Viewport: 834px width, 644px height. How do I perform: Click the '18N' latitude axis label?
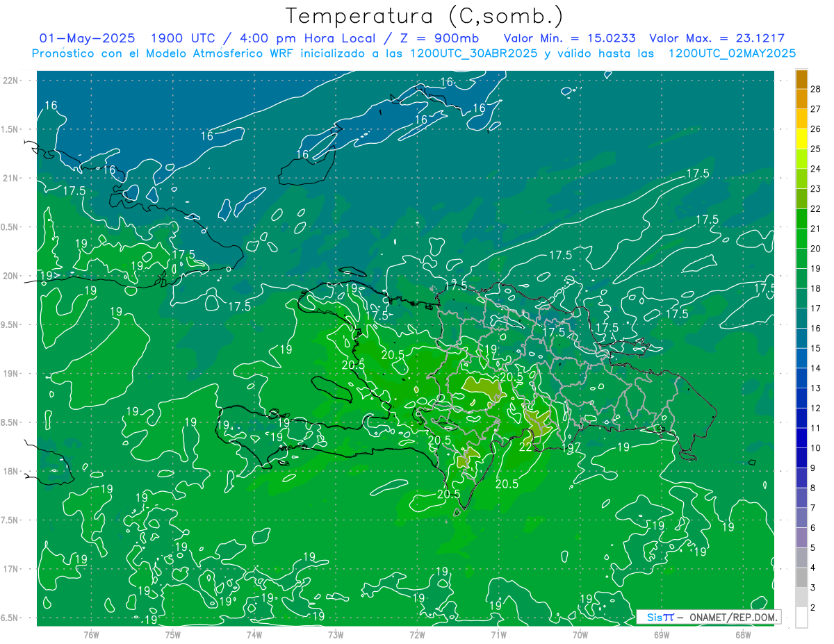click(12, 471)
